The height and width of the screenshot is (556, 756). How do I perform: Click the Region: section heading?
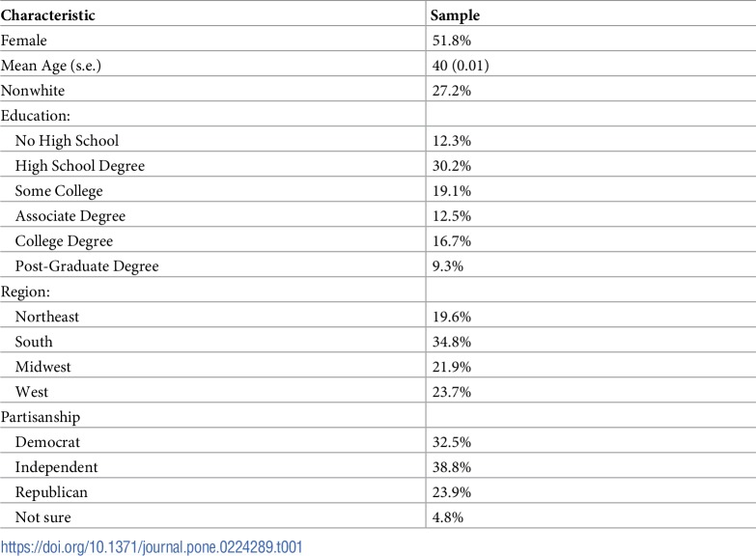click(25, 292)
